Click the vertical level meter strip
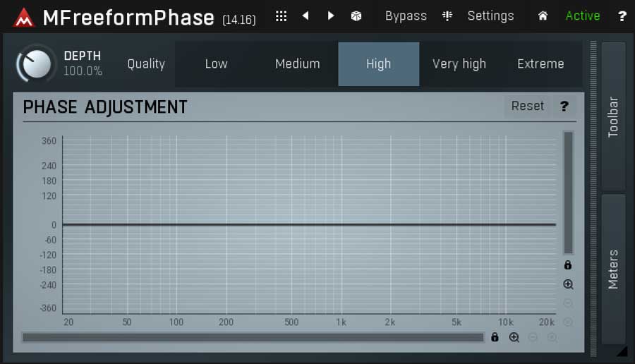Image resolution: width=635 pixels, height=364 pixels. 593,198
